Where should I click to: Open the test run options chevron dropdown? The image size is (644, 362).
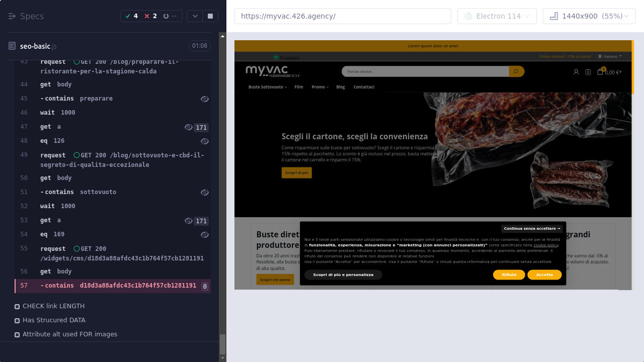click(195, 16)
